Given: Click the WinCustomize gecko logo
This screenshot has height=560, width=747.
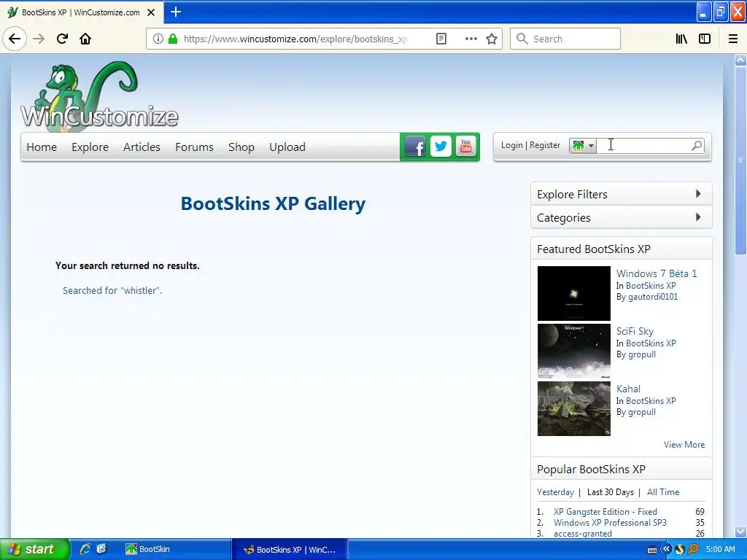Looking at the screenshot, I should [99, 96].
